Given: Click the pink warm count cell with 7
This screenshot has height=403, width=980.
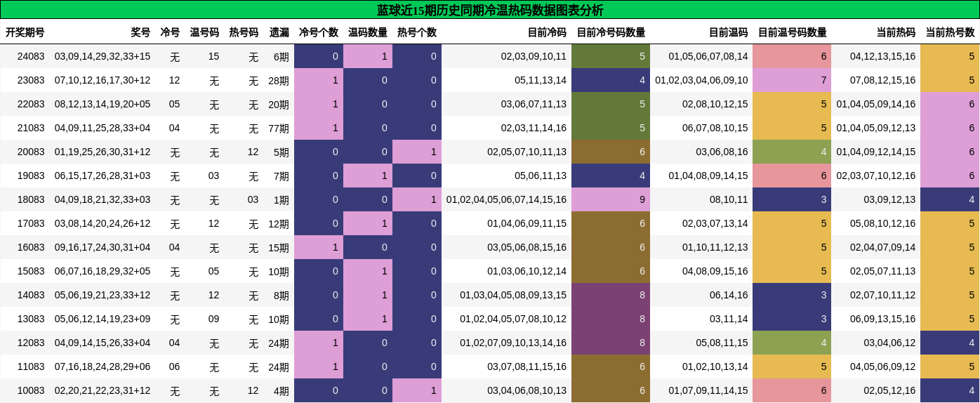Looking at the screenshot, I should coord(792,80).
